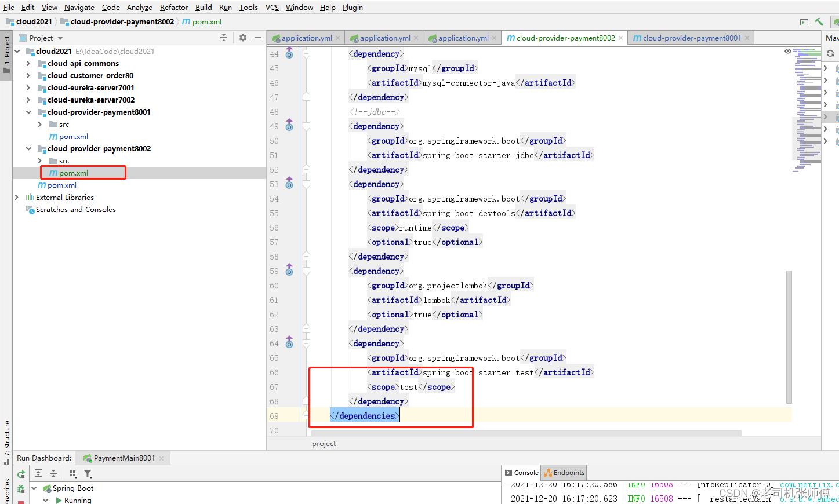Reload Maven projects via refresh icon
The height and width of the screenshot is (504, 839).
coord(830,53)
